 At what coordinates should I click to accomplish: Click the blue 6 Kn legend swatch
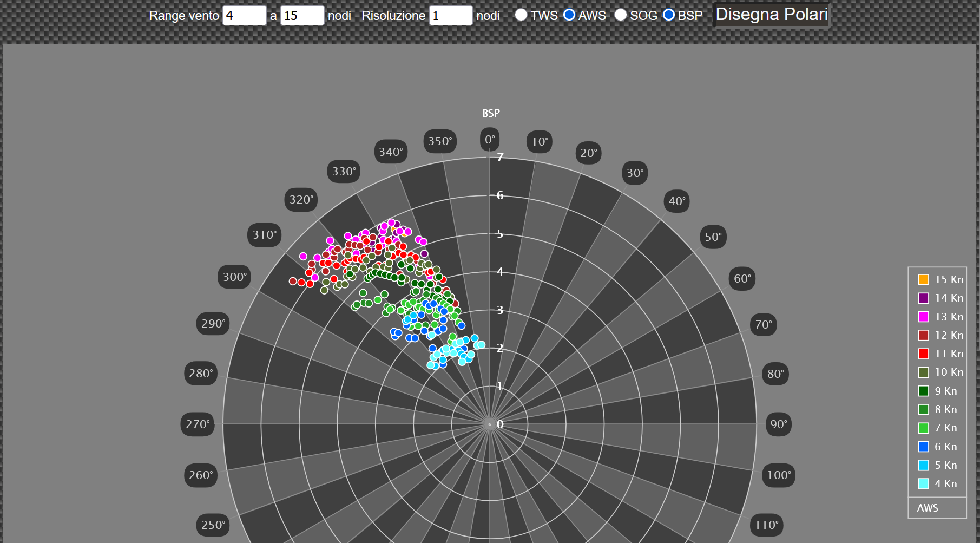pos(923,447)
